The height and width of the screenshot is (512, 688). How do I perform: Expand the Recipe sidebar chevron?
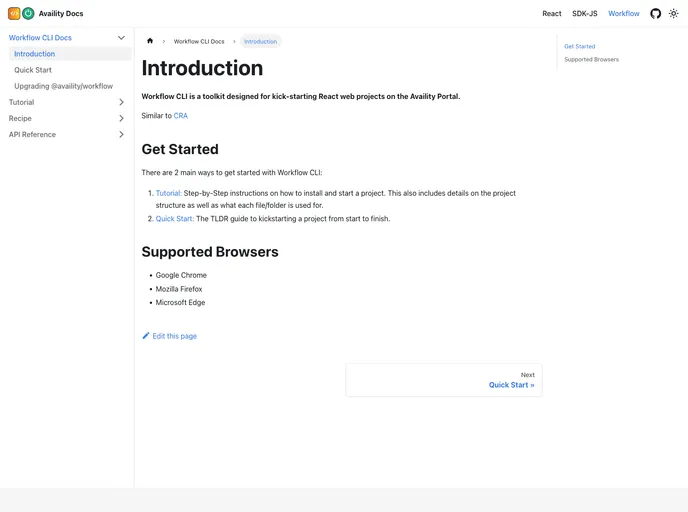coord(122,118)
